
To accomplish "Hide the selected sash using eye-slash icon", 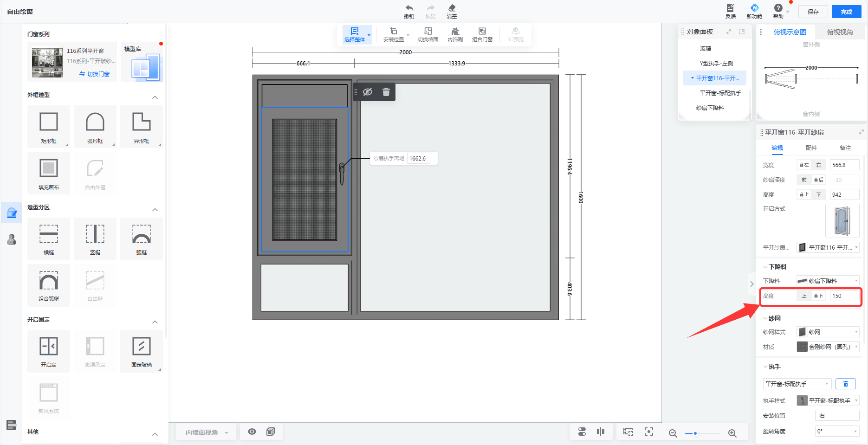I will [368, 92].
